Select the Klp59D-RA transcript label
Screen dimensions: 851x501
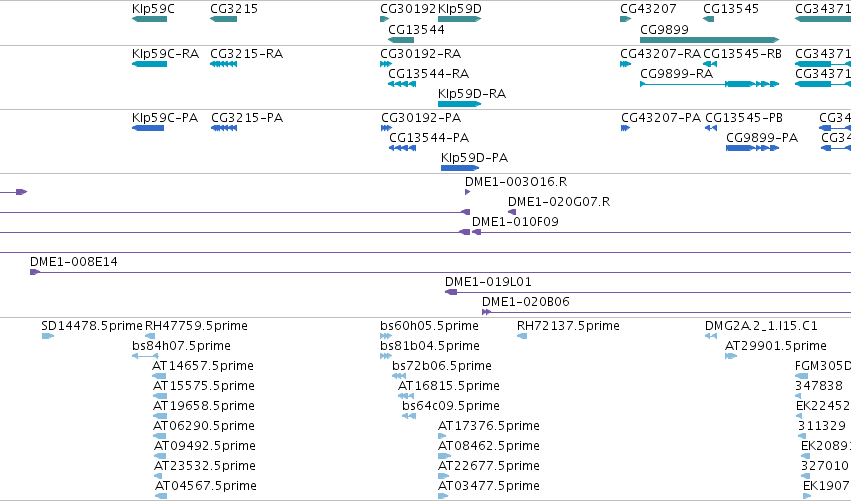coord(472,94)
